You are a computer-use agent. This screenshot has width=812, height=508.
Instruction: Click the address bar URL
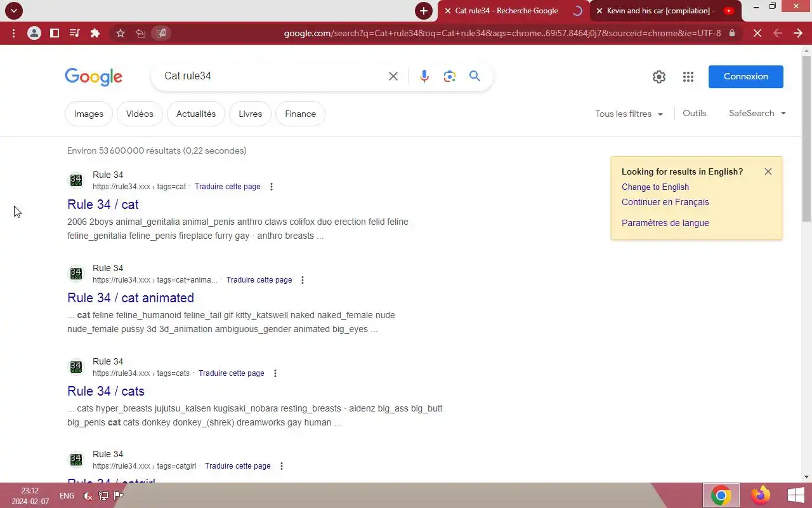click(x=502, y=33)
